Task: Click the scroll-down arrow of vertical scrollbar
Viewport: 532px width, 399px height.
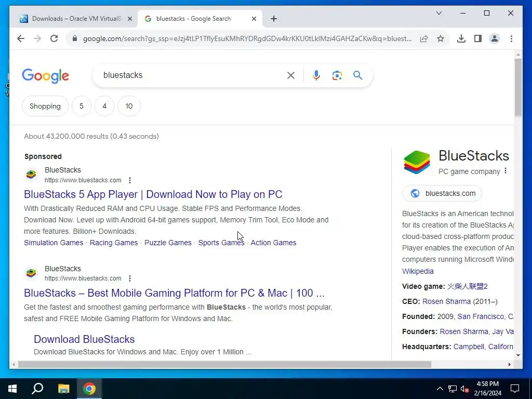Action: [518, 355]
